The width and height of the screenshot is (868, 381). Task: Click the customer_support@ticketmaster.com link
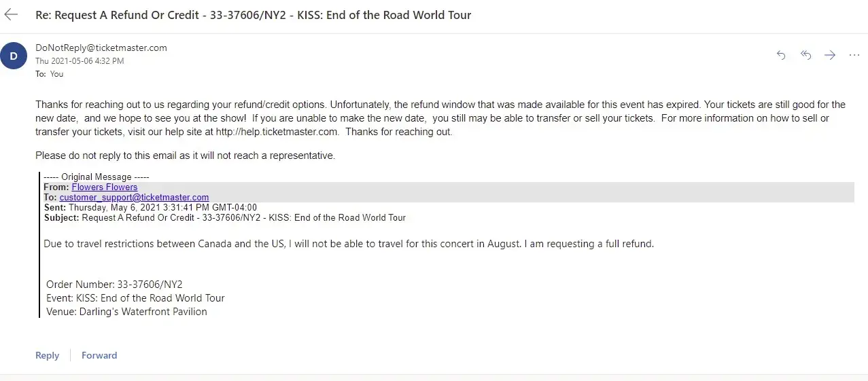point(134,198)
